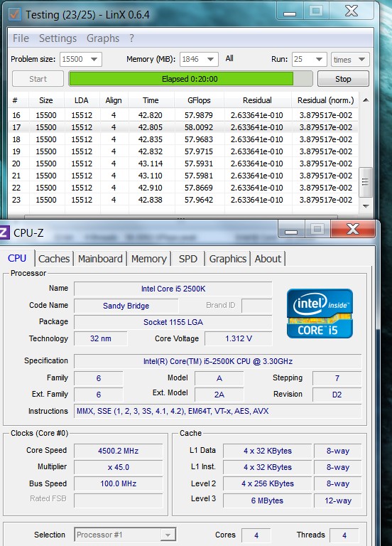Switch to the Mainboard tab
The image size is (392, 546).
(100, 259)
